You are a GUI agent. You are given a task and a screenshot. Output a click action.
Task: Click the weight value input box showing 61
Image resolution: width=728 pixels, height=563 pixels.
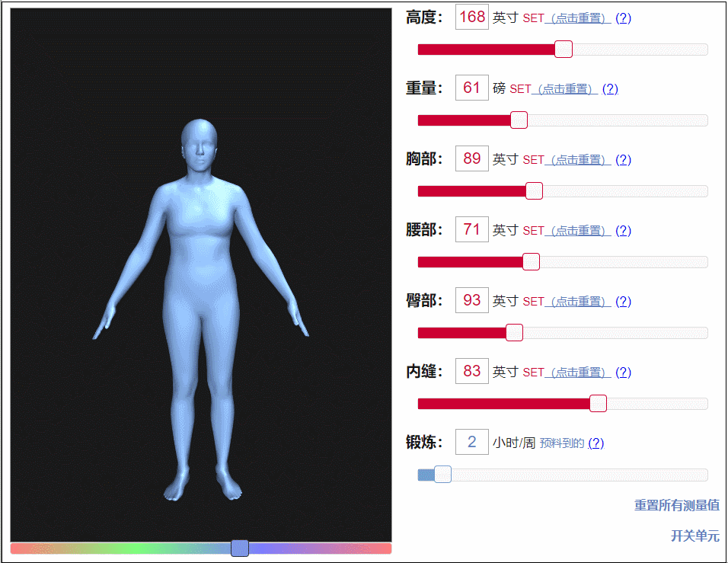click(x=471, y=88)
